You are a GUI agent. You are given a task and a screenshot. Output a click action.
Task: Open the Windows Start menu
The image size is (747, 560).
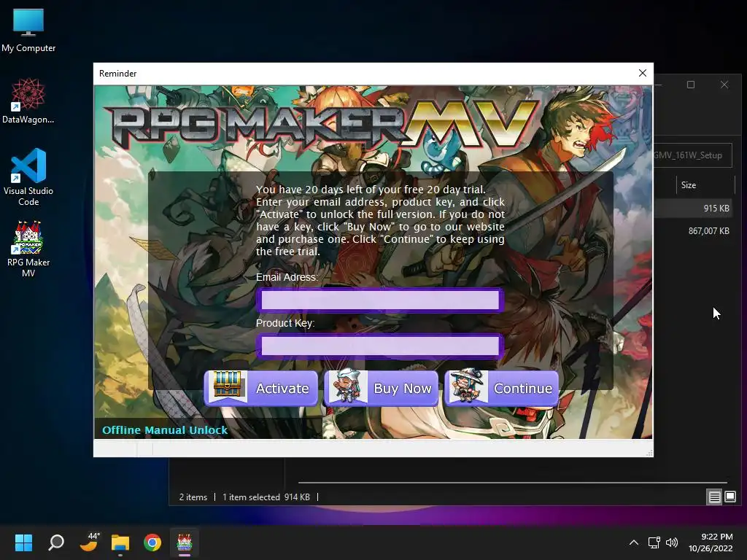23,542
